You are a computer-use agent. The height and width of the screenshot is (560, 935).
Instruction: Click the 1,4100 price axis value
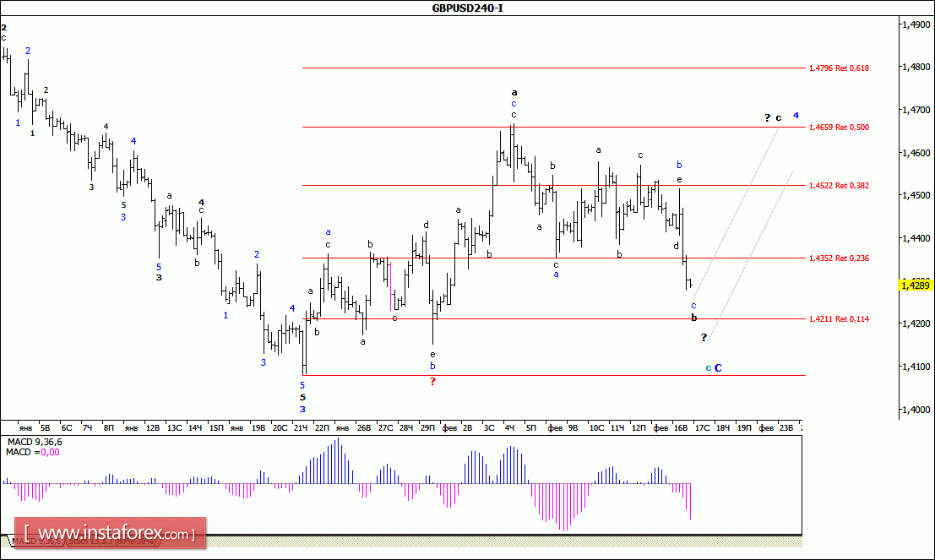tap(916, 367)
